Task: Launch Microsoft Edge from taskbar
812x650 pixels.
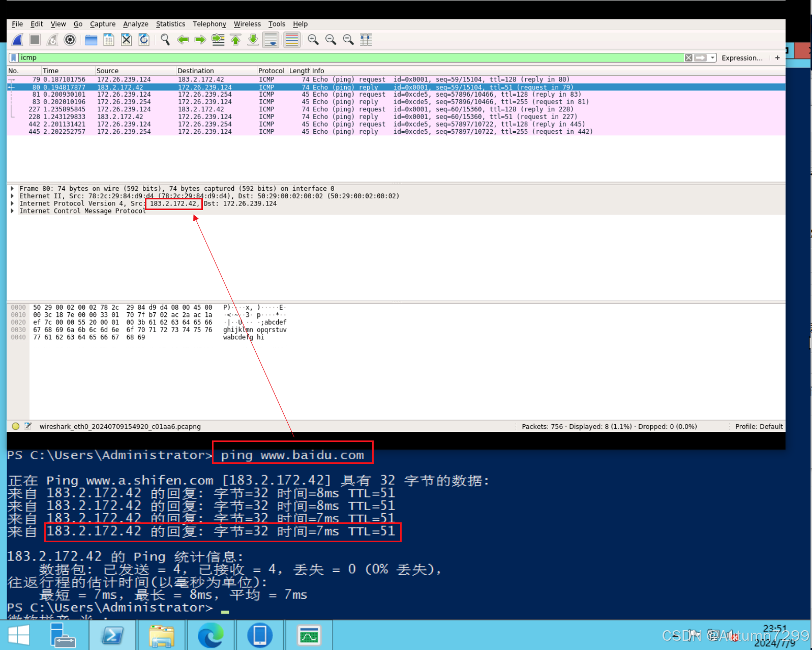Action: click(x=210, y=635)
